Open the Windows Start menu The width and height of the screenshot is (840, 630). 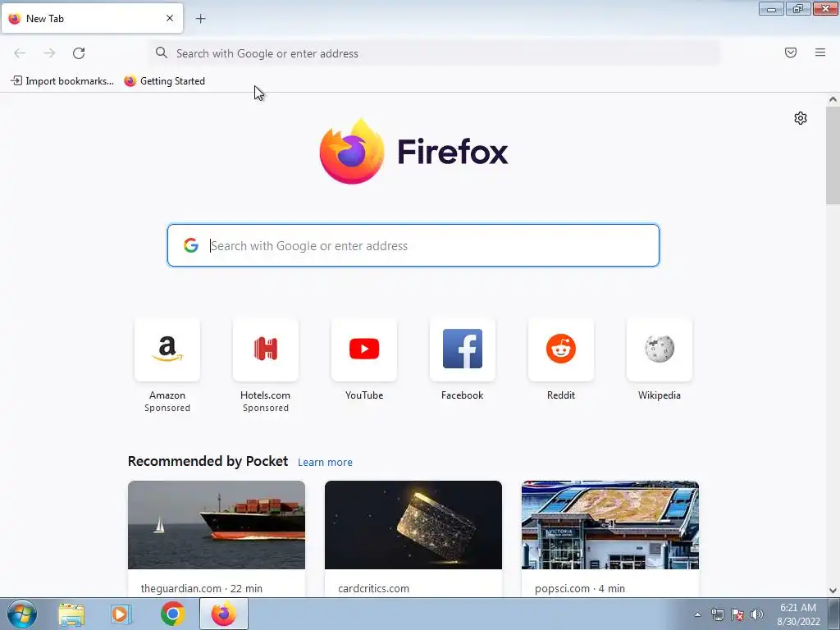pyautogui.click(x=21, y=614)
